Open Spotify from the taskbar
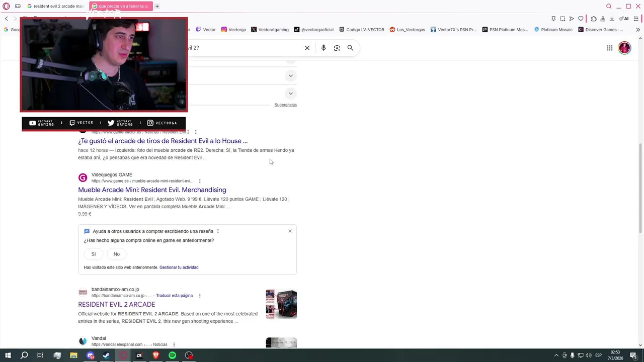 pyautogui.click(x=173, y=355)
